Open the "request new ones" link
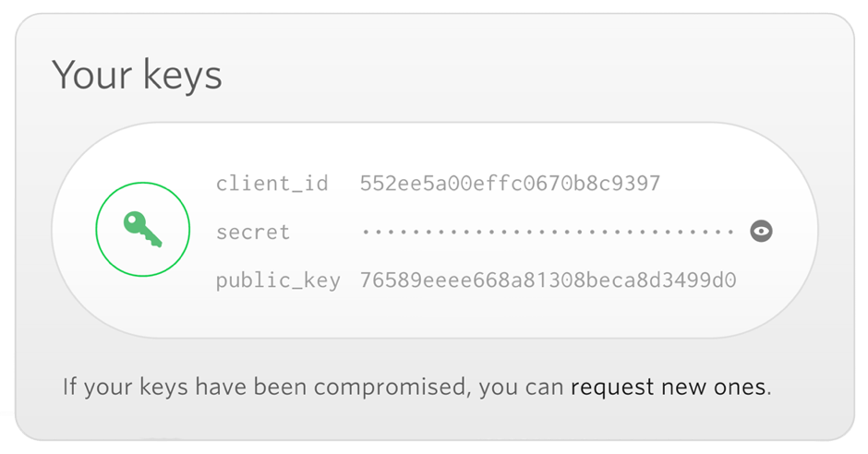 coord(669,387)
